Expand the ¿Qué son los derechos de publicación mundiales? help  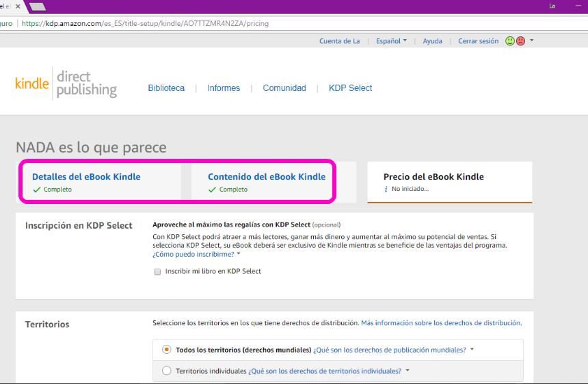point(393,350)
